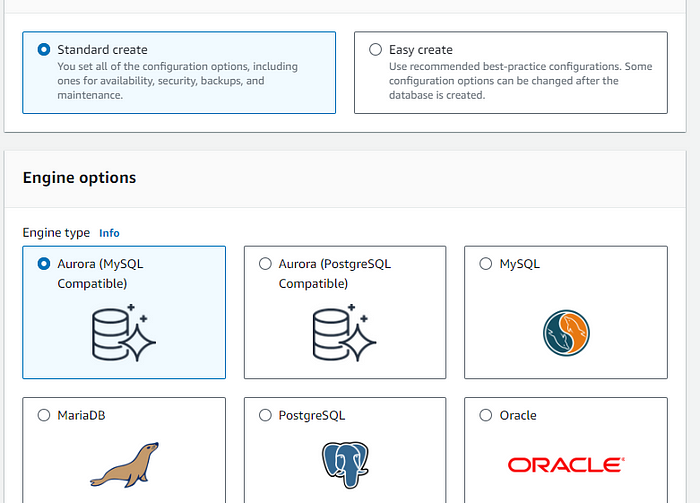Click the MariaDB label text
Viewport: 700px width, 503px height.
[x=81, y=415]
